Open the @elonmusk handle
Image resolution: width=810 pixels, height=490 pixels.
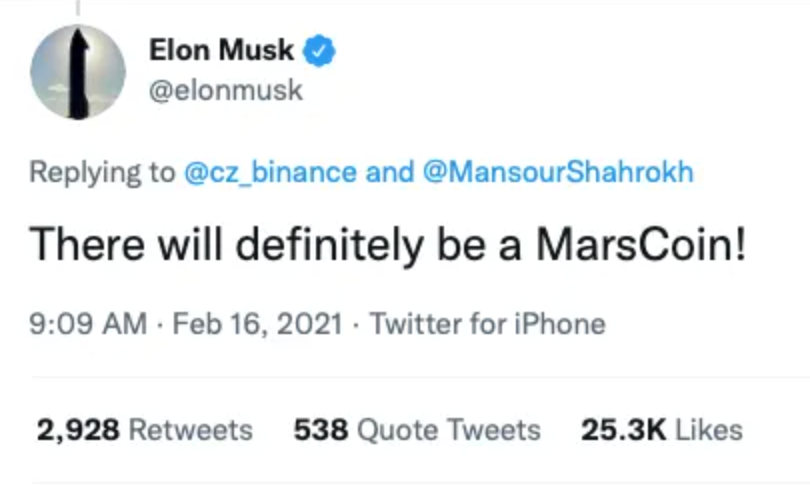(x=225, y=91)
